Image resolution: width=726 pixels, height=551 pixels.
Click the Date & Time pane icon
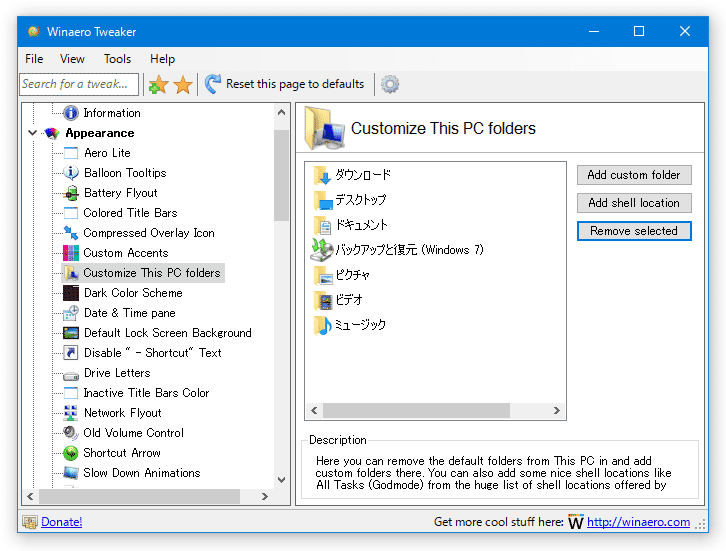point(71,313)
